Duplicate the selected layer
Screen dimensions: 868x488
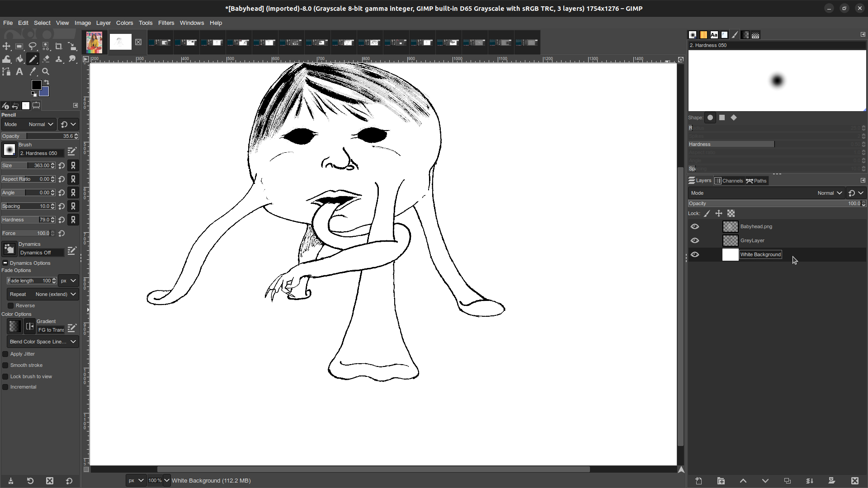point(787,481)
